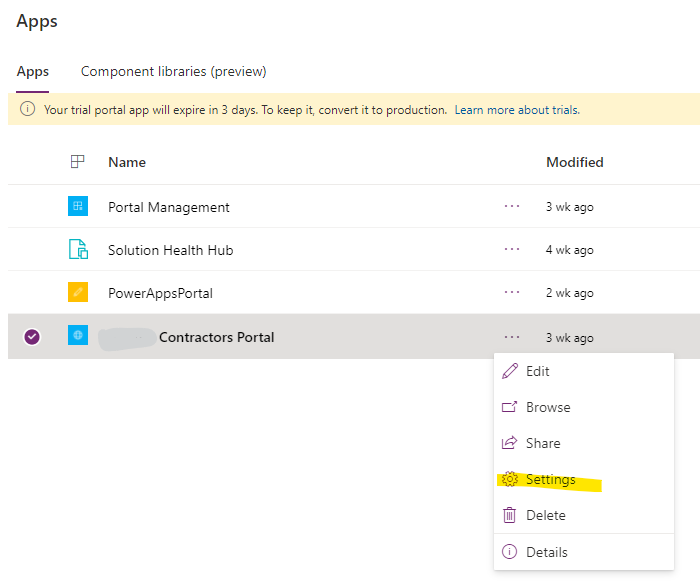Choose Details from the context menu

pos(584,552)
